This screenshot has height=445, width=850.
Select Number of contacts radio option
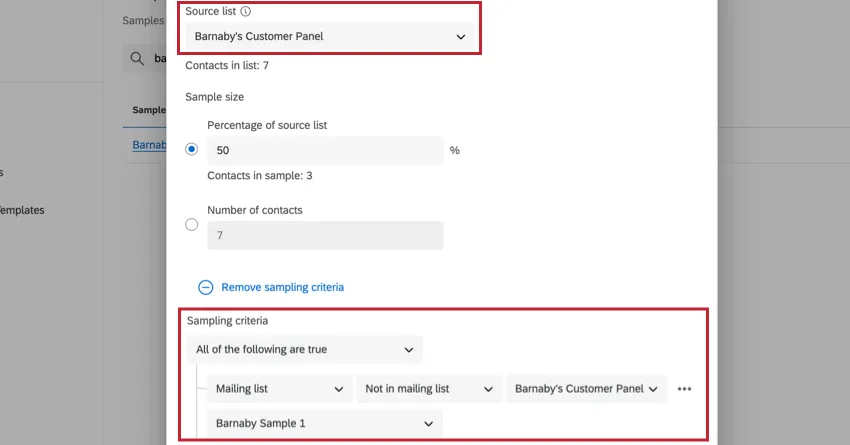pos(192,225)
